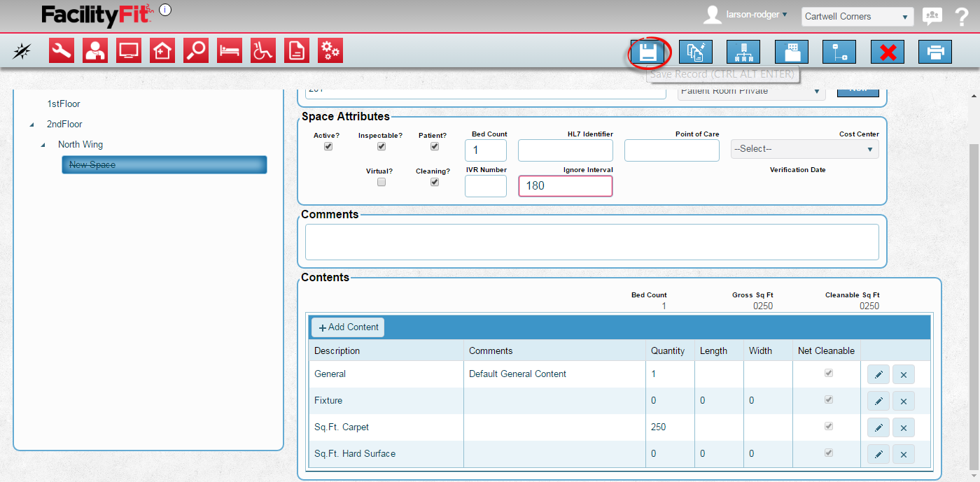Viewport: 980px width, 482px height.
Task: Select the wheelchair transport module icon
Action: [263, 51]
